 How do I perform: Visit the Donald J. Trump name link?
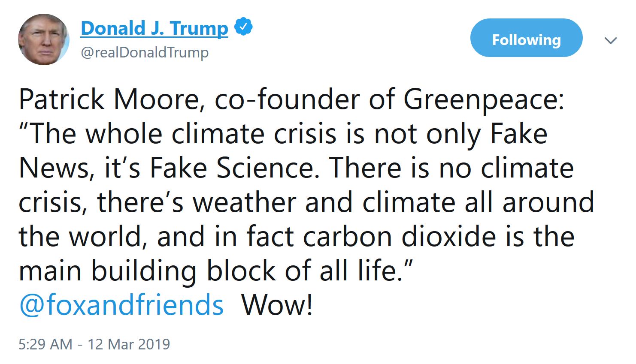click(x=154, y=28)
